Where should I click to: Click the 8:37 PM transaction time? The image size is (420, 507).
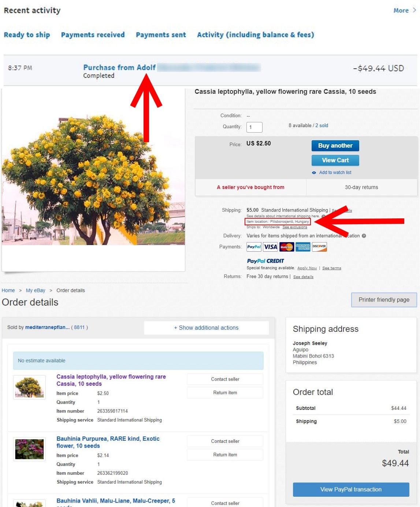click(20, 68)
